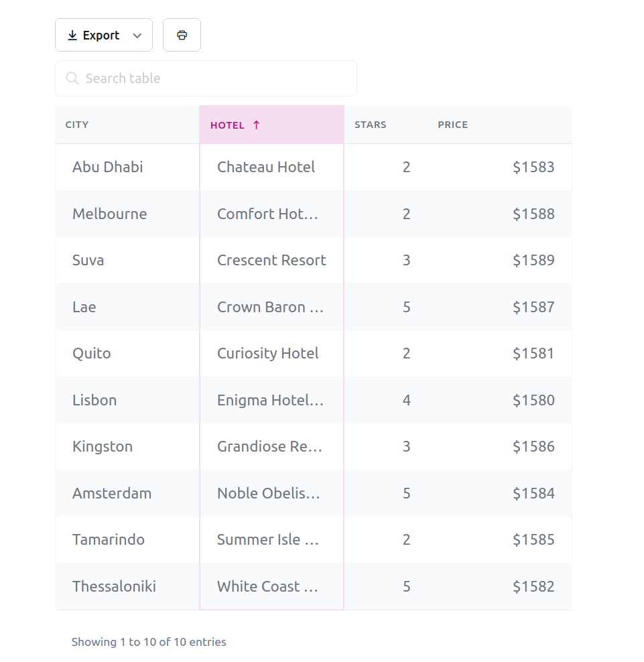Click the $1586 price cell
The height and width of the screenshot is (662, 644).
tap(499, 447)
